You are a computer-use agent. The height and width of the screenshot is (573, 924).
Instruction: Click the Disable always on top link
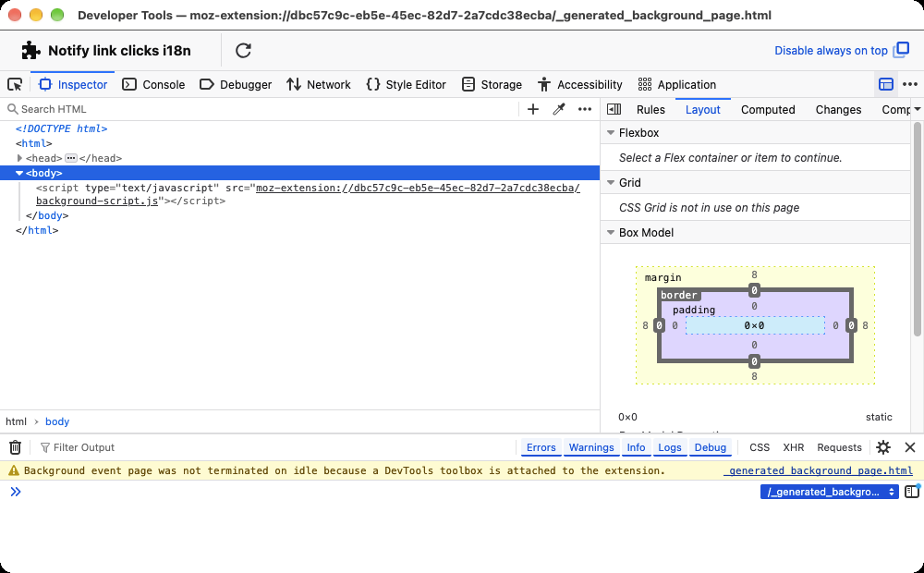831,51
